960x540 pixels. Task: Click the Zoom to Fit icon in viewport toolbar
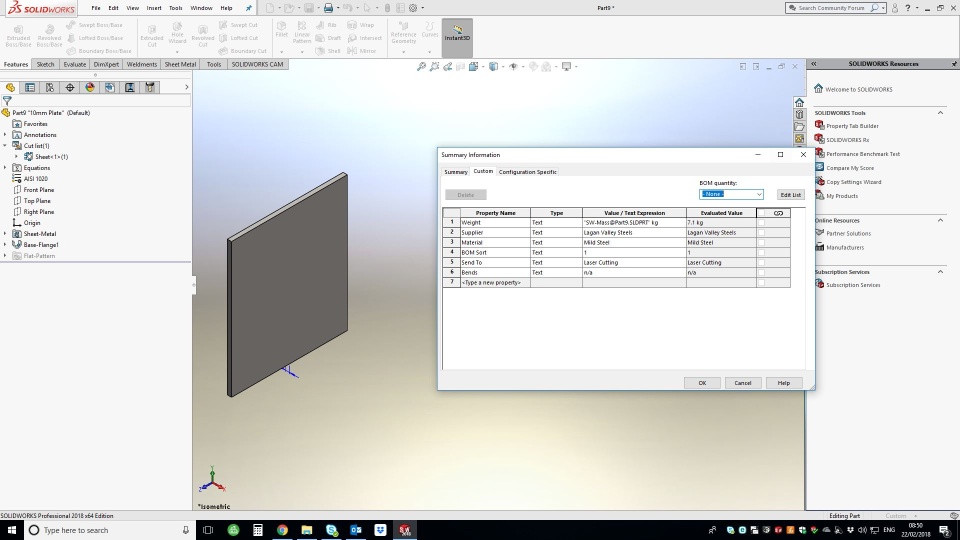pyautogui.click(x=421, y=67)
